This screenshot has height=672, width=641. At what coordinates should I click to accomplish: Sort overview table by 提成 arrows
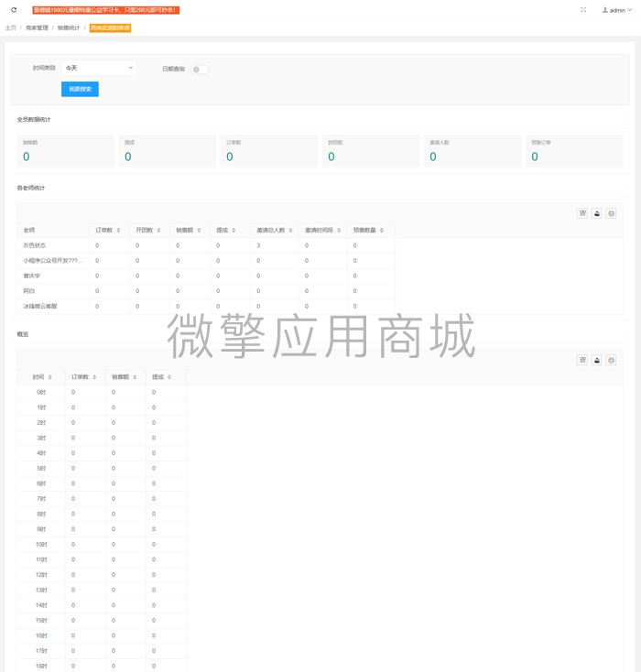click(169, 377)
